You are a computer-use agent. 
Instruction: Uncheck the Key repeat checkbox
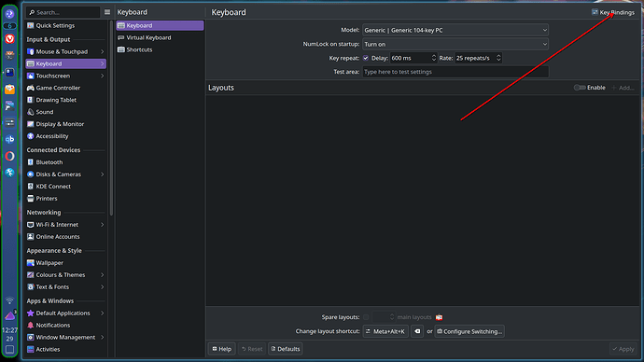[x=366, y=58]
